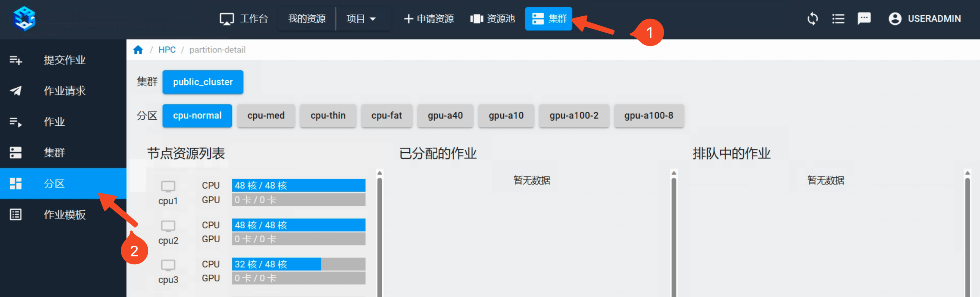The image size is (980, 297).
Task: Click cpu2 CPU usage bar
Action: point(299,225)
